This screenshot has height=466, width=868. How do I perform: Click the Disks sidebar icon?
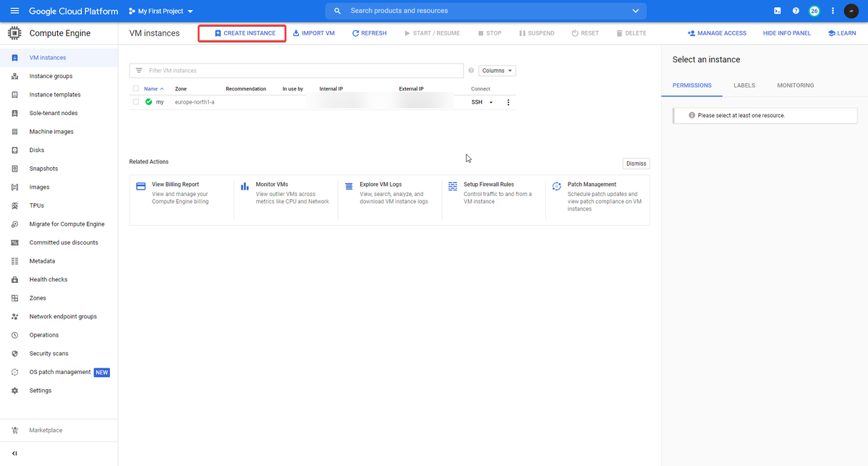14,150
